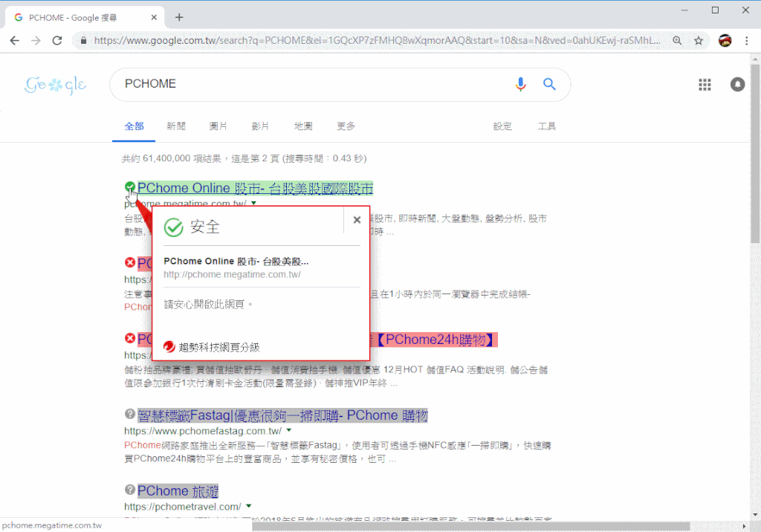Click the browser forward arrow

pyautogui.click(x=36, y=41)
